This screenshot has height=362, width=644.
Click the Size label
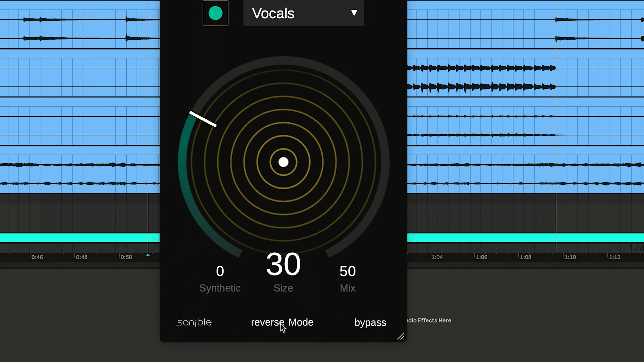pos(283,288)
